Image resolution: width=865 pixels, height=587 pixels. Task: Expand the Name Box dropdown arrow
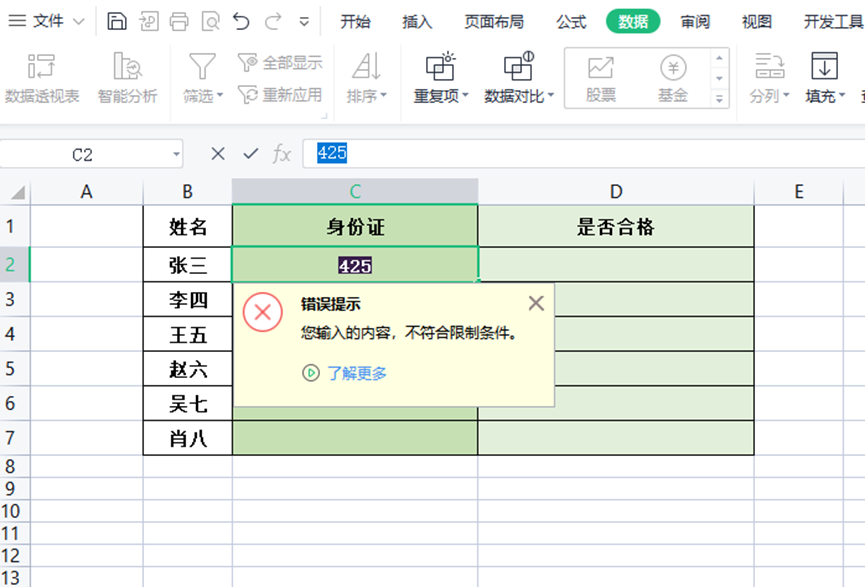point(177,154)
